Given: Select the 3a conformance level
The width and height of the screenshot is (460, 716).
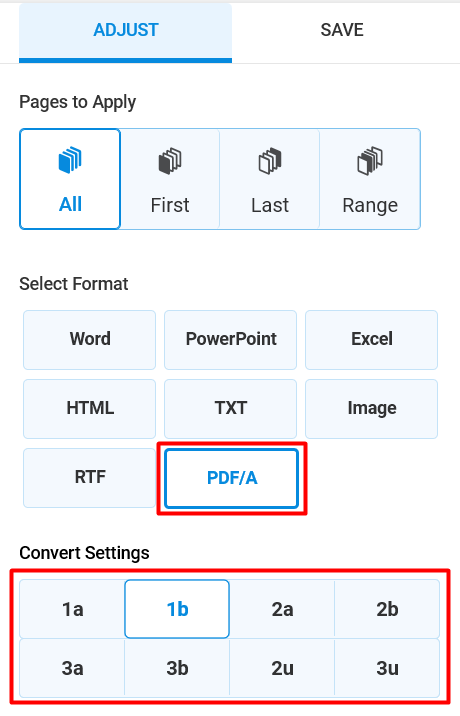Looking at the screenshot, I should click(72, 668).
